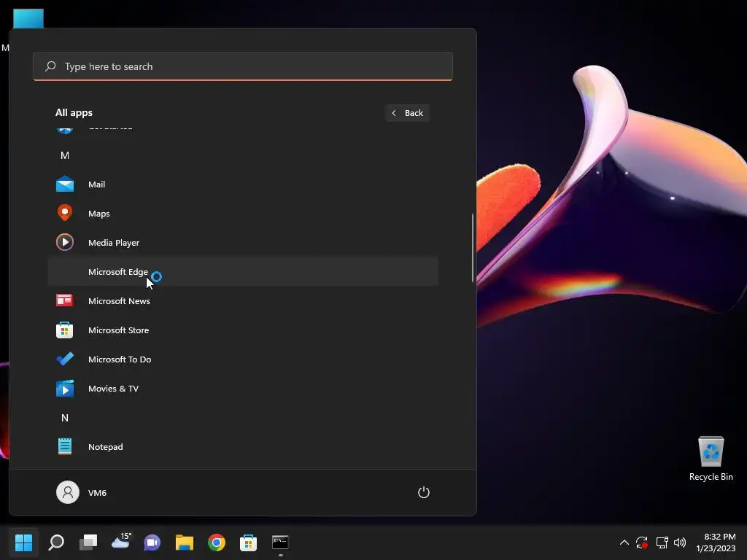Click the Windows Update tray icon

click(x=642, y=542)
